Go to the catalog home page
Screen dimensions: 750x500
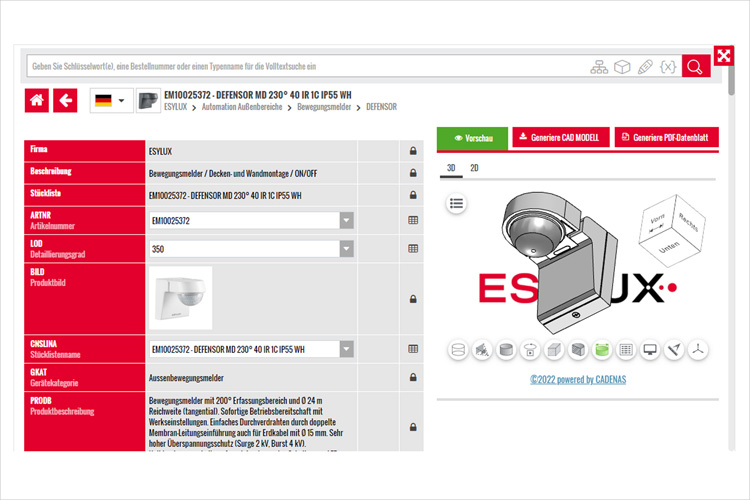37,100
